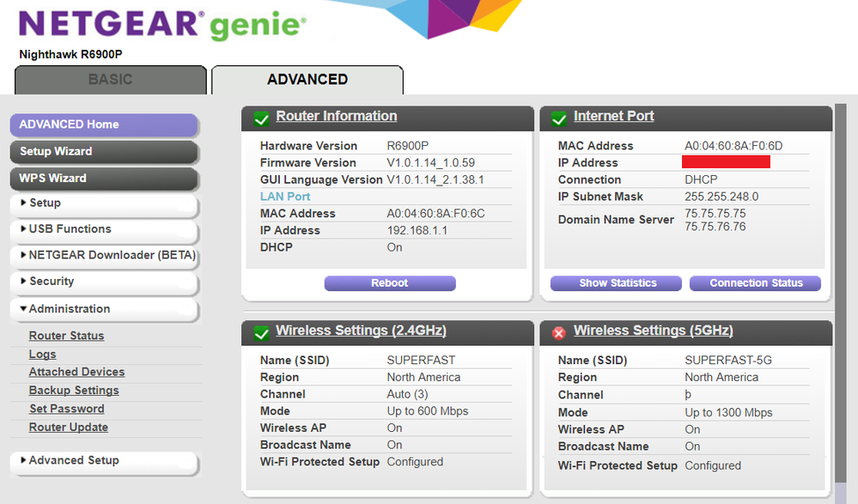Click mode value Up to 600 Mbps

[x=428, y=411]
